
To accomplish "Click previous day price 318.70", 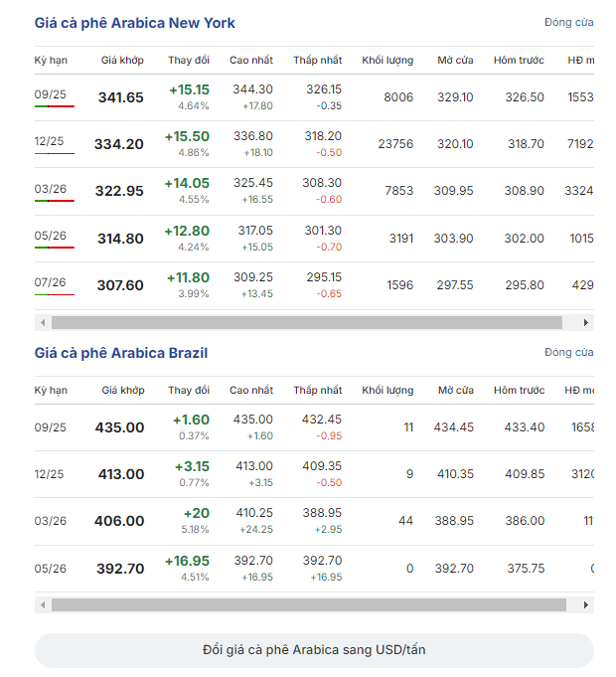I will tap(526, 144).
